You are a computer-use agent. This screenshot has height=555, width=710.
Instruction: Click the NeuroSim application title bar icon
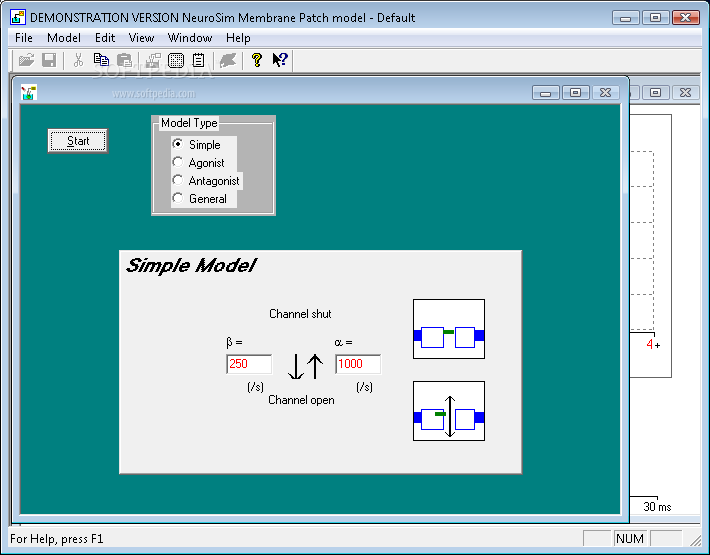click(18, 18)
